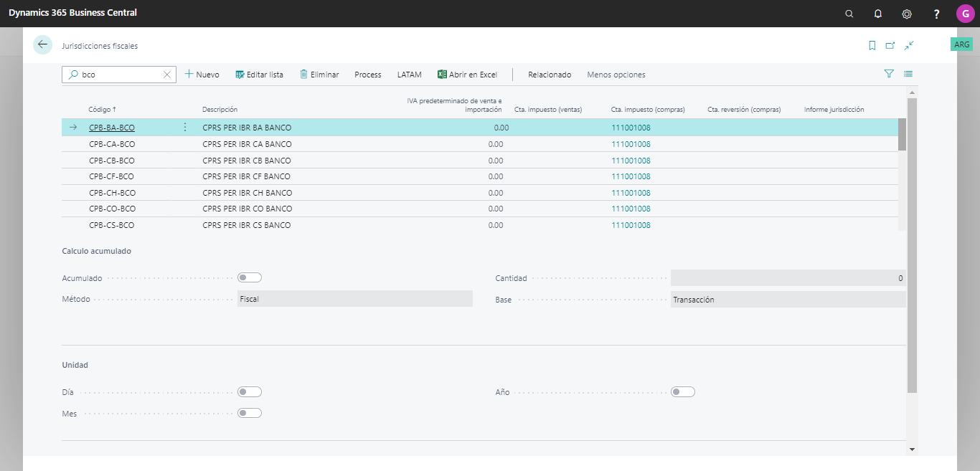Clear the search box text
Image resolution: width=980 pixels, height=471 pixels.
point(167,75)
